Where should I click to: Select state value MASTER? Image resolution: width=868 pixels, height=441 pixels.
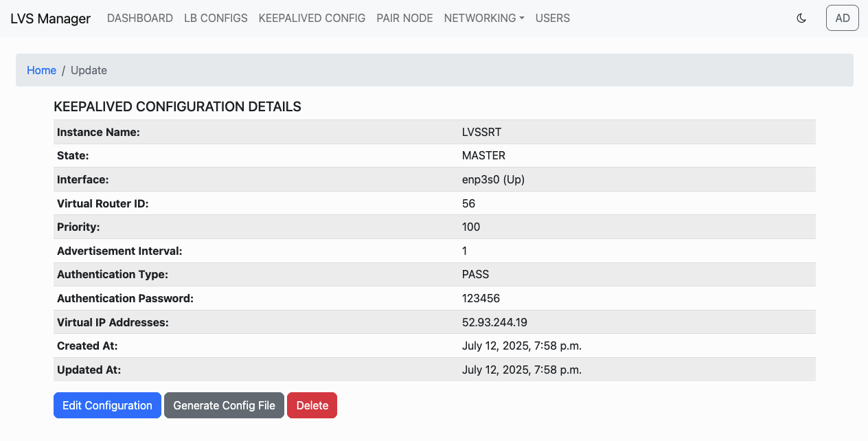(x=483, y=155)
